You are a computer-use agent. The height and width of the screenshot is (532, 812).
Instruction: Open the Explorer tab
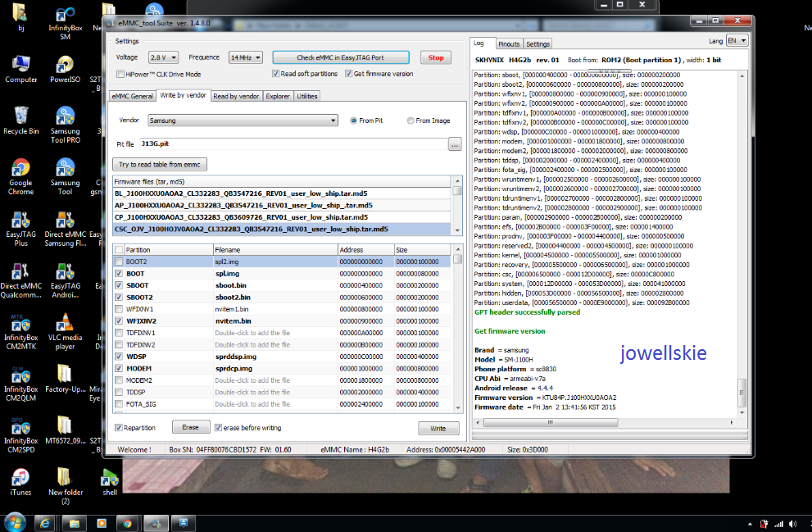click(278, 97)
